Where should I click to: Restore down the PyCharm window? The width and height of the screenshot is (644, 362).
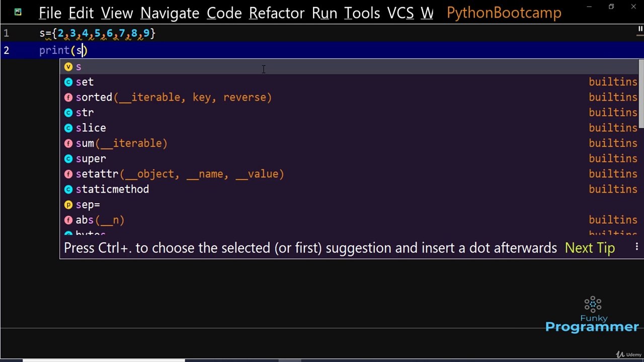coord(611,7)
